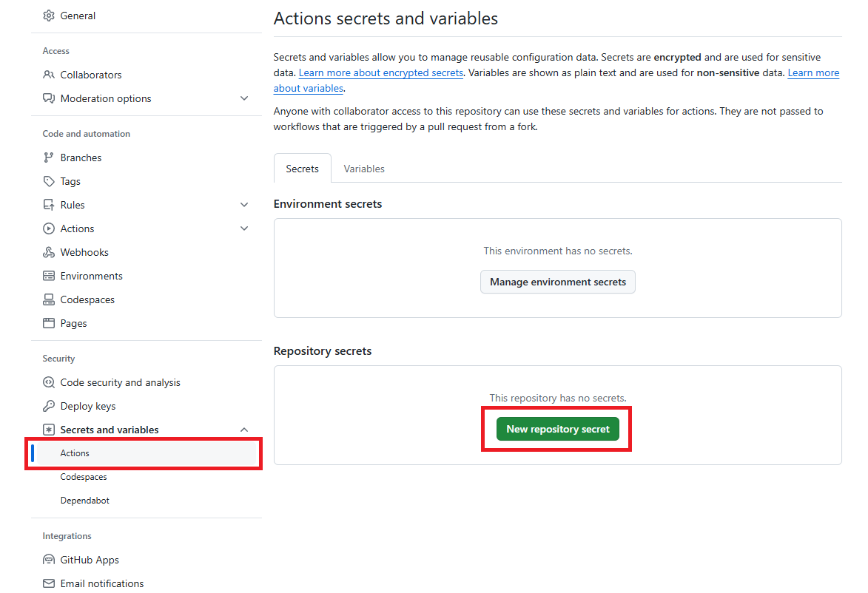Click the GitHub Apps icon
The height and width of the screenshot is (593, 868).
pyautogui.click(x=49, y=560)
